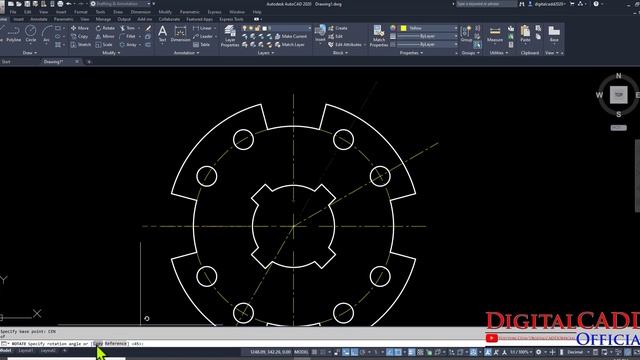Image resolution: width=640 pixels, height=360 pixels.
Task: Open the Dimension menu
Action: (x=140, y=12)
